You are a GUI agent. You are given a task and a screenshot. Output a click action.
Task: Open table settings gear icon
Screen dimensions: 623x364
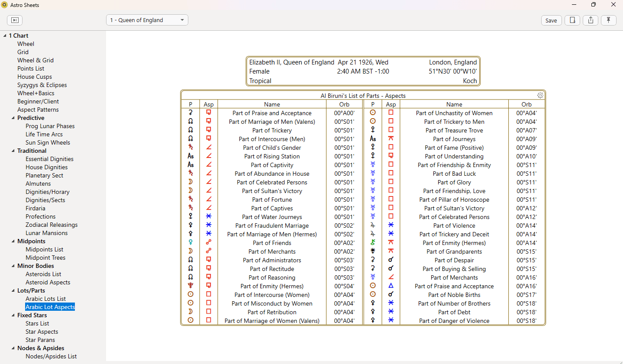[540, 95]
